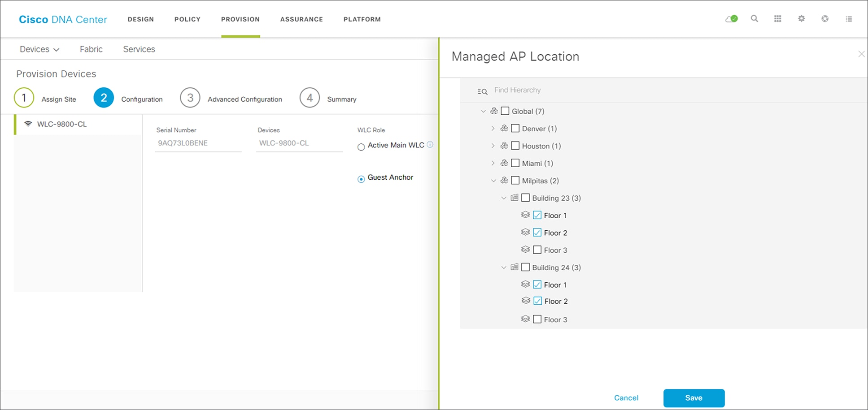Click the Denver area icon
The height and width of the screenshot is (410, 868).
pyautogui.click(x=504, y=128)
